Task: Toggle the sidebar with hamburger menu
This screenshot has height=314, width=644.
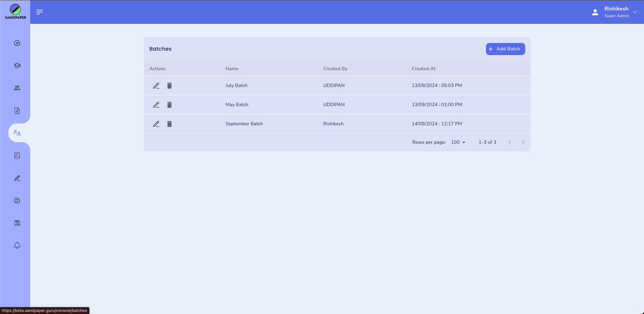Action: coord(39,12)
